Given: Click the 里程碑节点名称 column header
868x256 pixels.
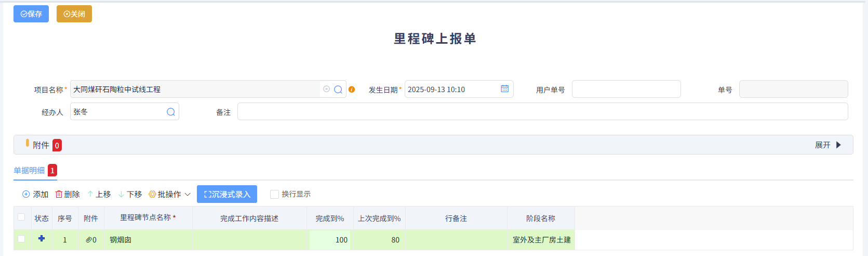Looking at the screenshot, I should [148, 218].
